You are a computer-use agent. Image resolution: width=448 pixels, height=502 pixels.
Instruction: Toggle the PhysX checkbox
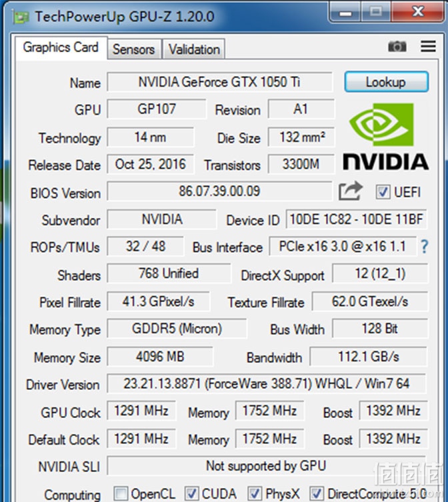click(x=255, y=493)
